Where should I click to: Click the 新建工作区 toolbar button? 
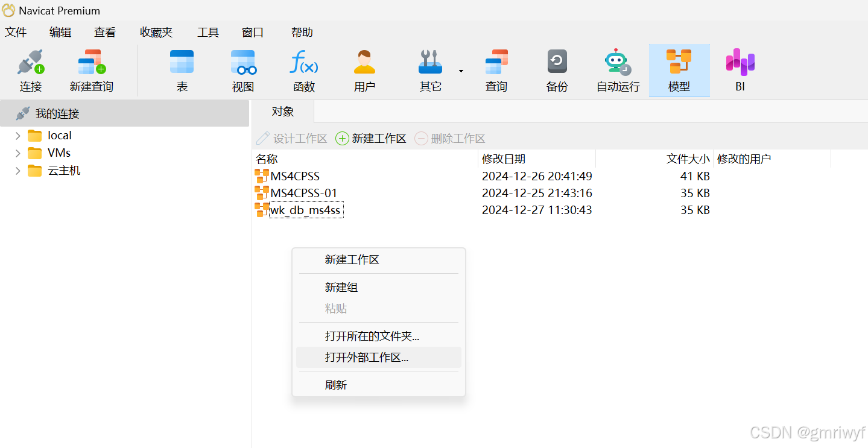tap(371, 139)
